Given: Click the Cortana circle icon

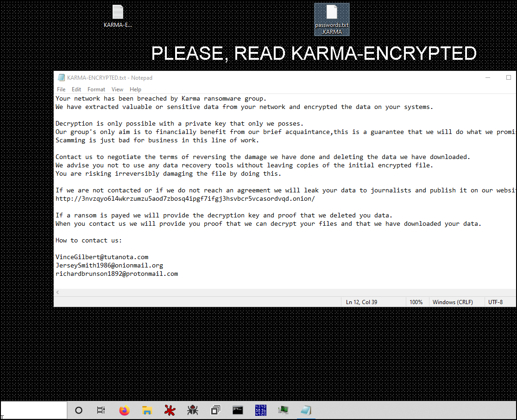Looking at the screenshot, I should (x=78, y=410).
